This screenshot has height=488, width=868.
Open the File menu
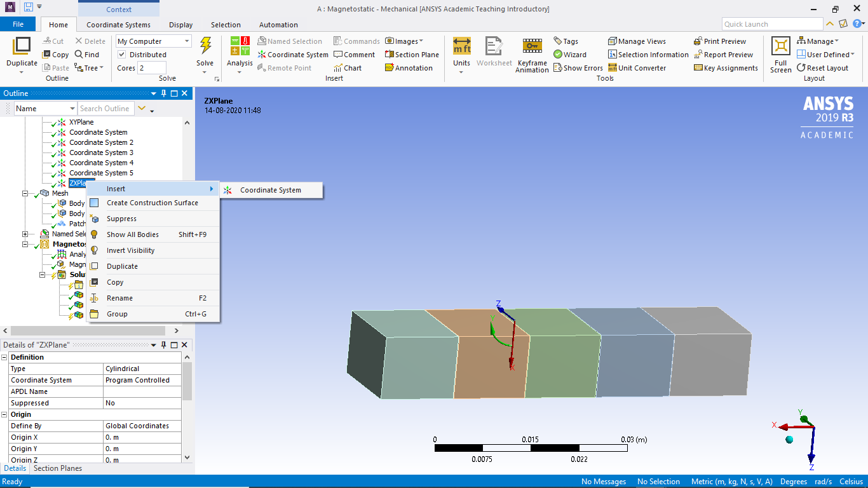pos(18,24)
